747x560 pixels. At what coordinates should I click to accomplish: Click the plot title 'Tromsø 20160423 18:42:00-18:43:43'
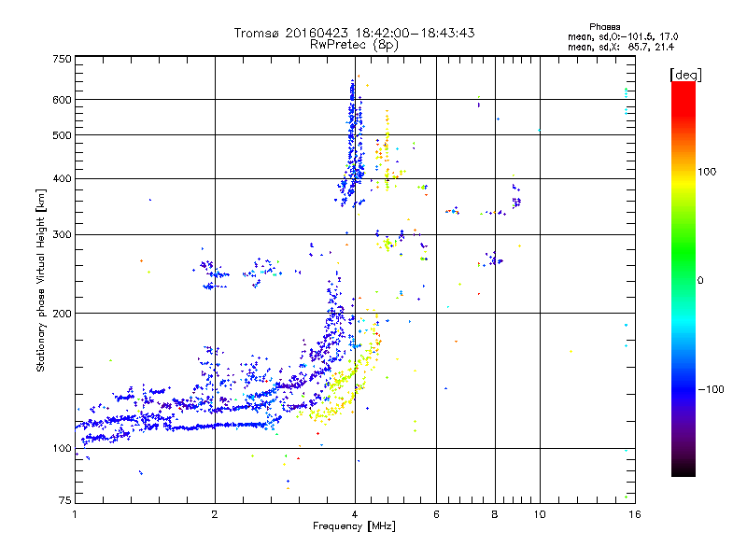tap(355, 33)
